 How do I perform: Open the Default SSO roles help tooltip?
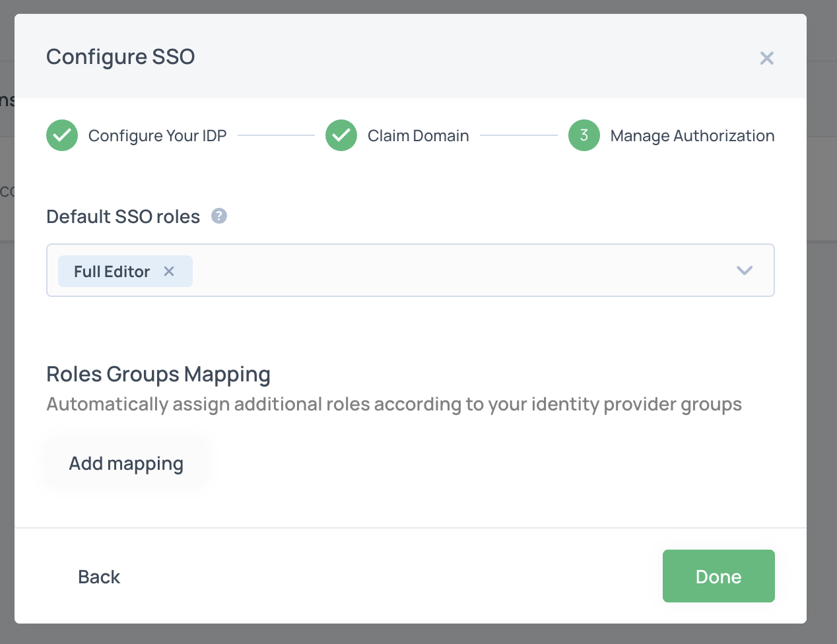(x=219, y=216)
